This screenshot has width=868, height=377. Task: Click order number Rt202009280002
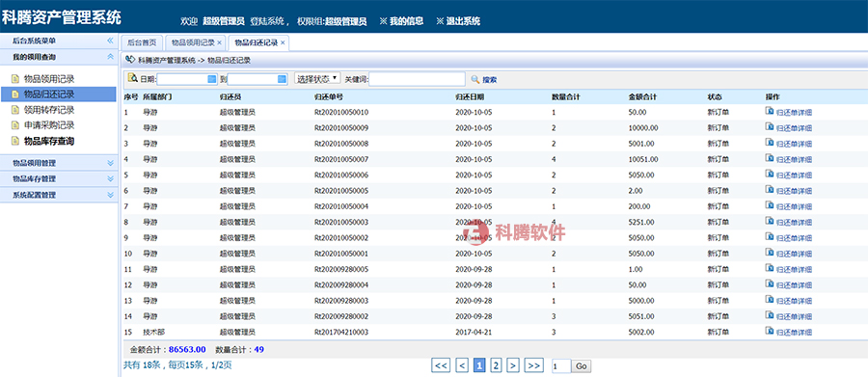[341, 316]
